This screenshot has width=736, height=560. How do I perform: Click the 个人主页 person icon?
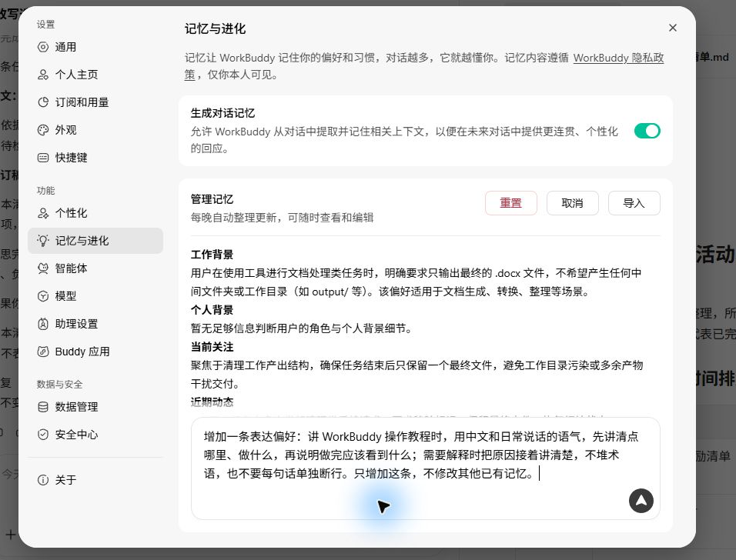42,75
